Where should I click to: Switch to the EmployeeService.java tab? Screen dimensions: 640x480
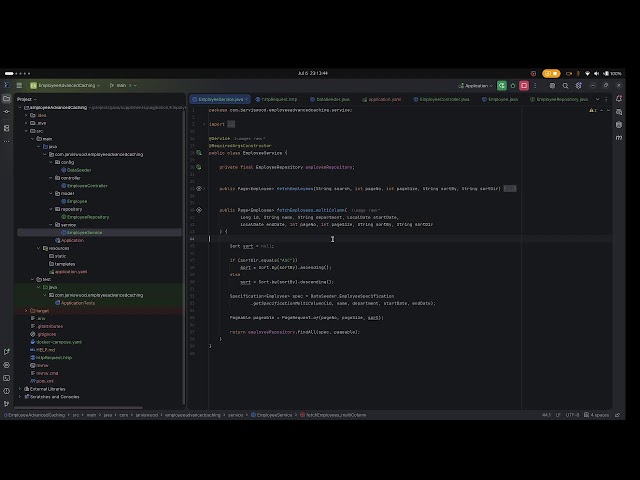click(x=220, y=99)
